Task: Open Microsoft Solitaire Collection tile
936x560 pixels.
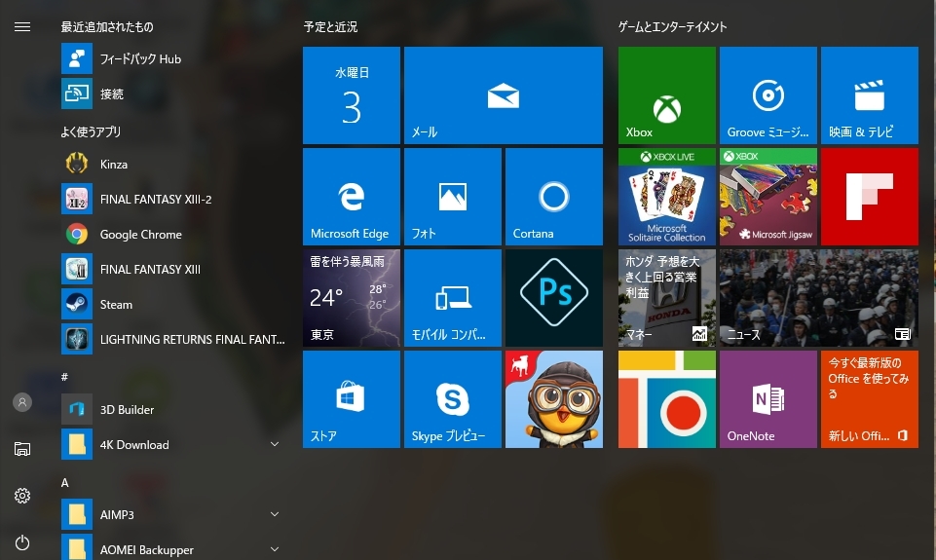Action: point(667,197)
